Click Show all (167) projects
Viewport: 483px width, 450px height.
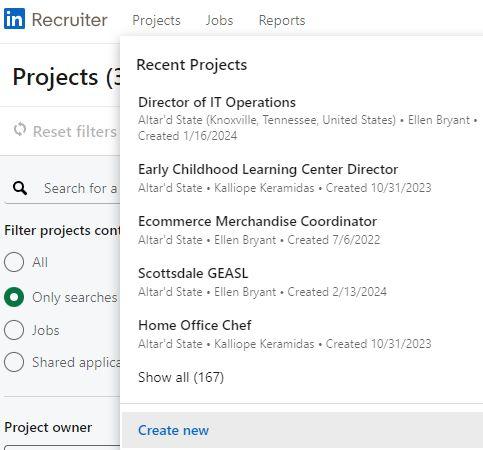click(x=181, y=377)
